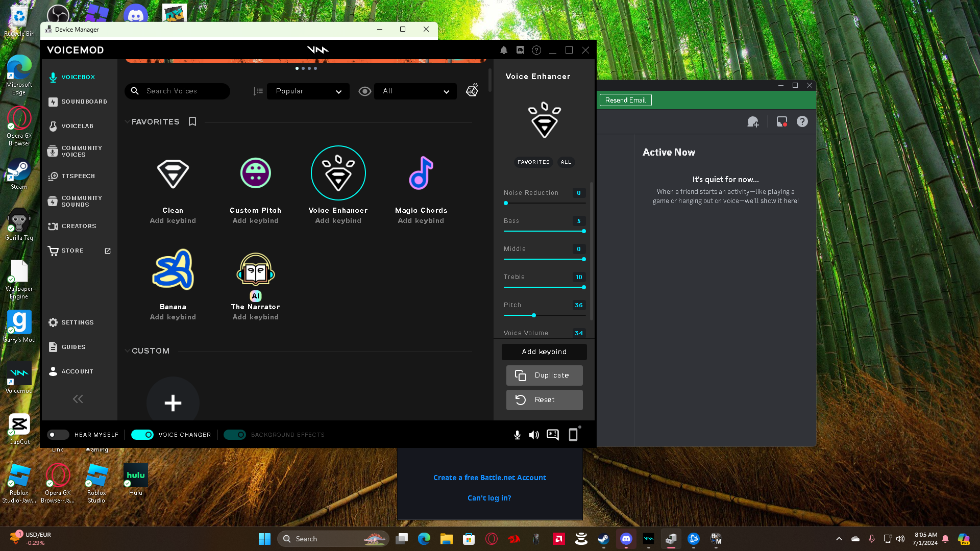Toggle the Hear Myself switch

coord(58,435)
